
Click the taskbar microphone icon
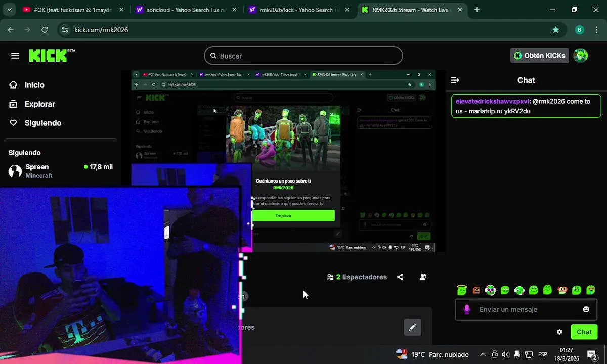[x=517, y=354]
